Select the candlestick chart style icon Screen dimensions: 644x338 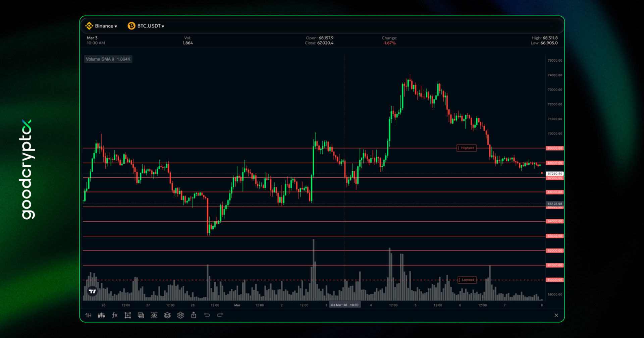(x=101, y=315)
